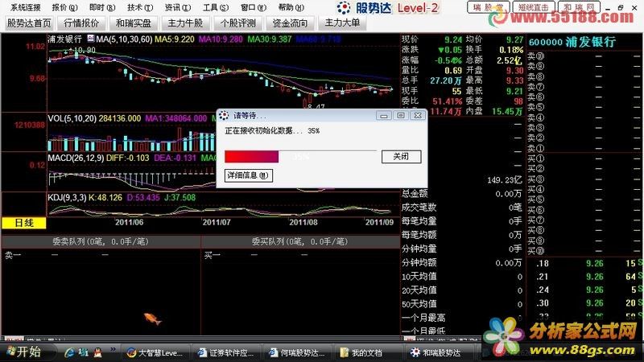Viewport: 644px width, 362px height.
Task: Switch to 和瑞实盘 tab
Action: point(133,23)
